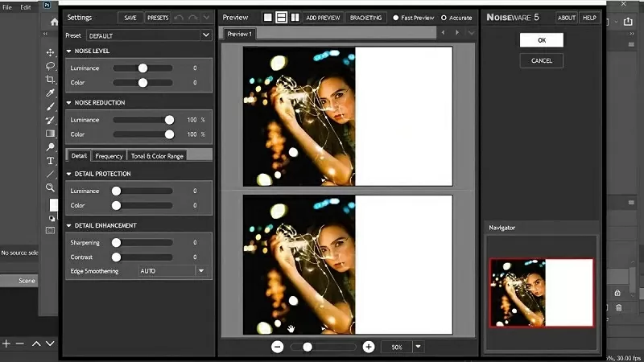Select the Lasso tool in Photoshop

tap(51, 66)
